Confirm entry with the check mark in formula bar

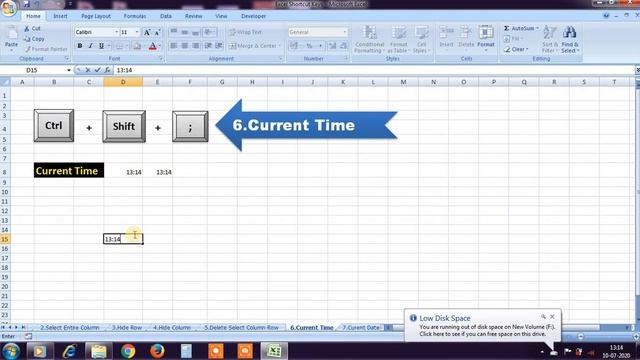pos(97,70)
